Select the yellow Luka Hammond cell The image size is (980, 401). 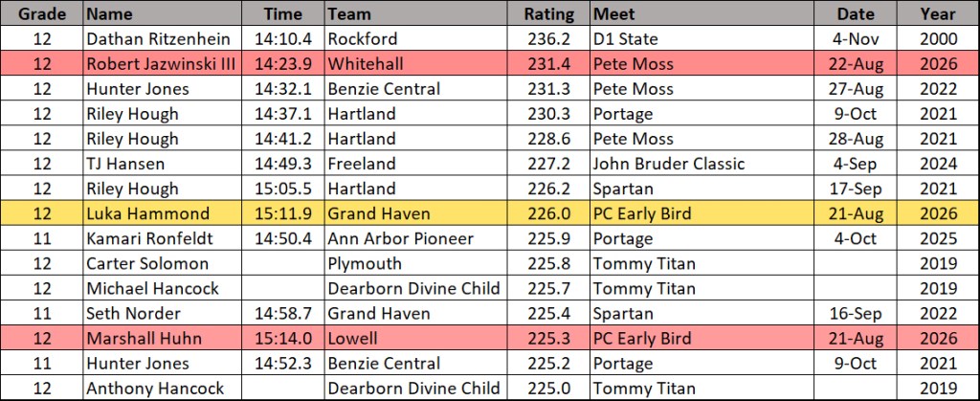click(163, 213)
